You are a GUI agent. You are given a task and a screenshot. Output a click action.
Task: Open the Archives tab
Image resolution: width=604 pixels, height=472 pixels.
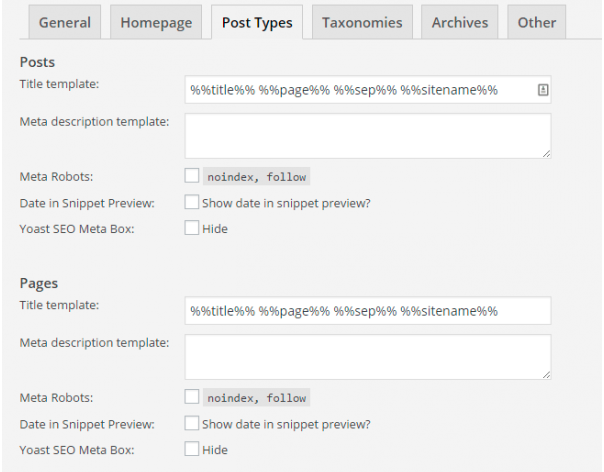click(460, 23)
